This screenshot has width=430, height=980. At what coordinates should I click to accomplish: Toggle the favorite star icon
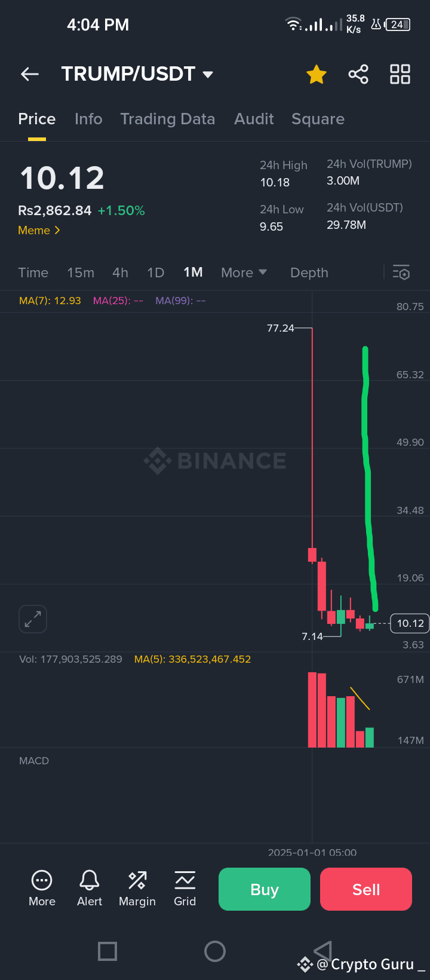(317, 74)
